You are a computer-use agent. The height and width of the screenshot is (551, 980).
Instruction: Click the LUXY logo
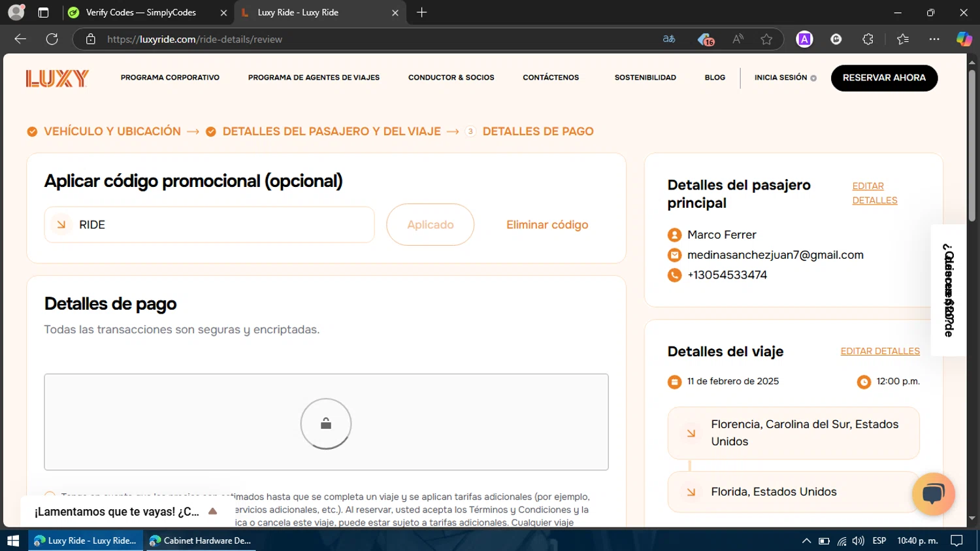[57, 78]
